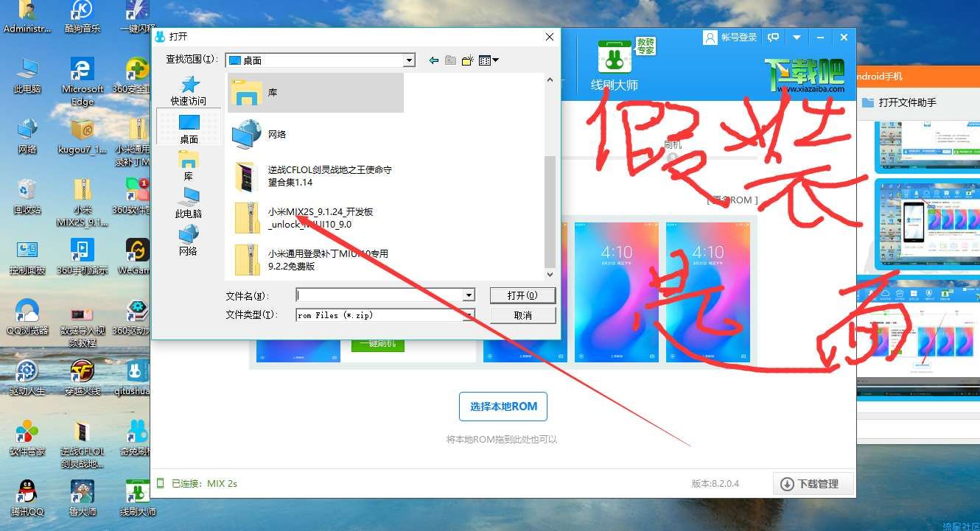
Task: Click the 下载管理 button
Action: [x=813, y=484]
